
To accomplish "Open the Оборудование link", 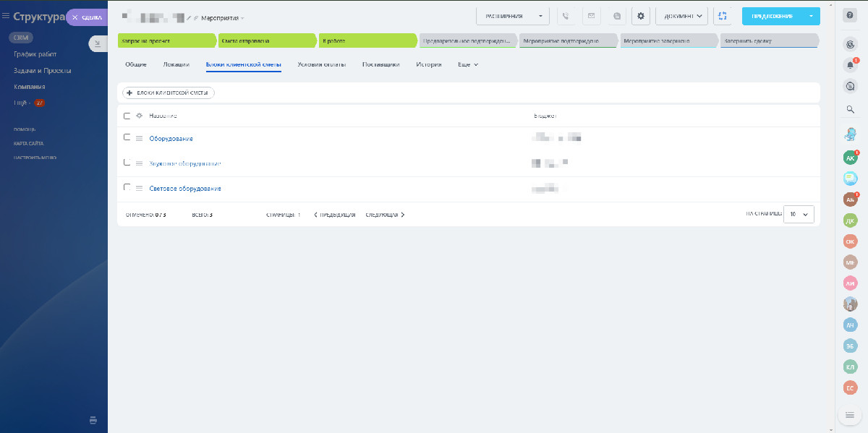I will [171, 138].
